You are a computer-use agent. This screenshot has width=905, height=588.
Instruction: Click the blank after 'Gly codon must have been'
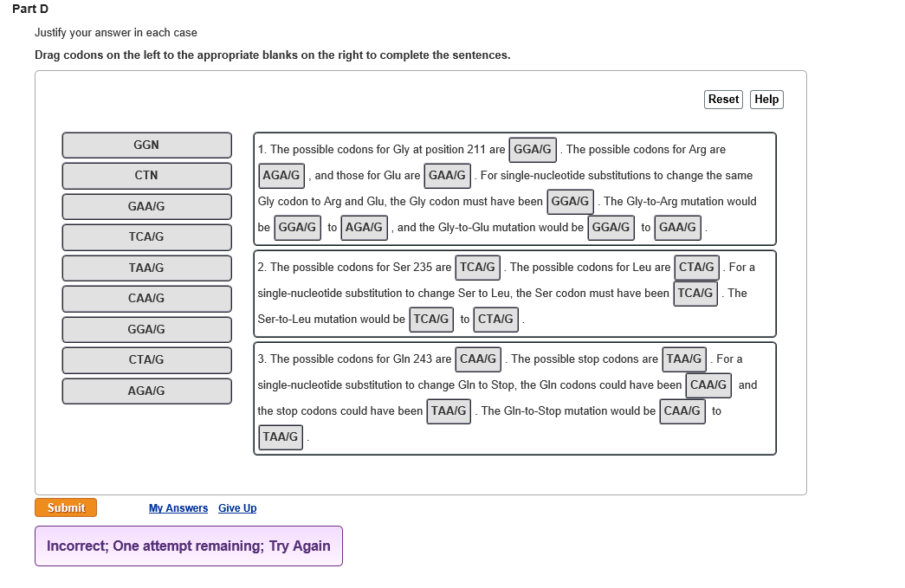(570, 202)
